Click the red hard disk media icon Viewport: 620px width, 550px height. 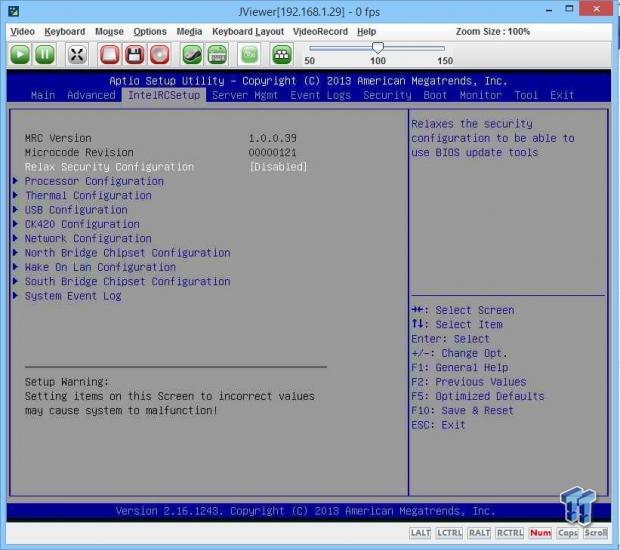point(110,54)
